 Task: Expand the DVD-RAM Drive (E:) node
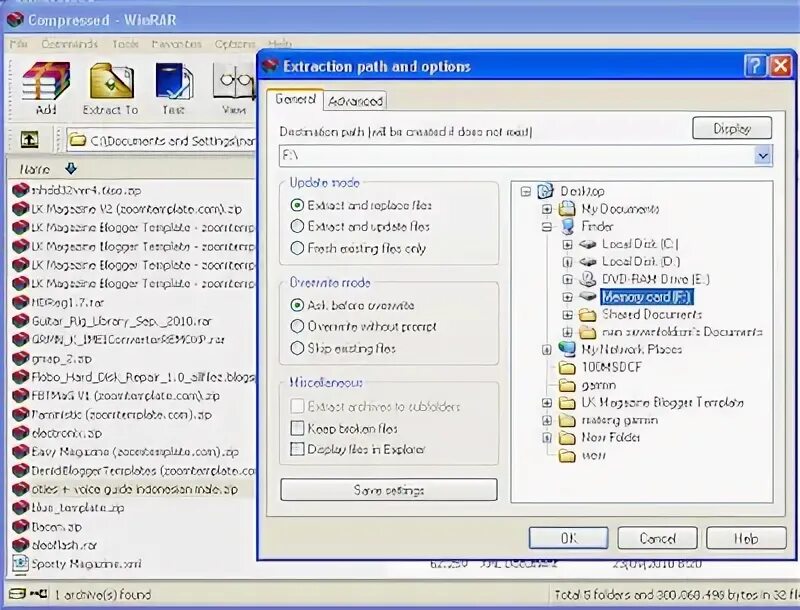tap(567, 279)
